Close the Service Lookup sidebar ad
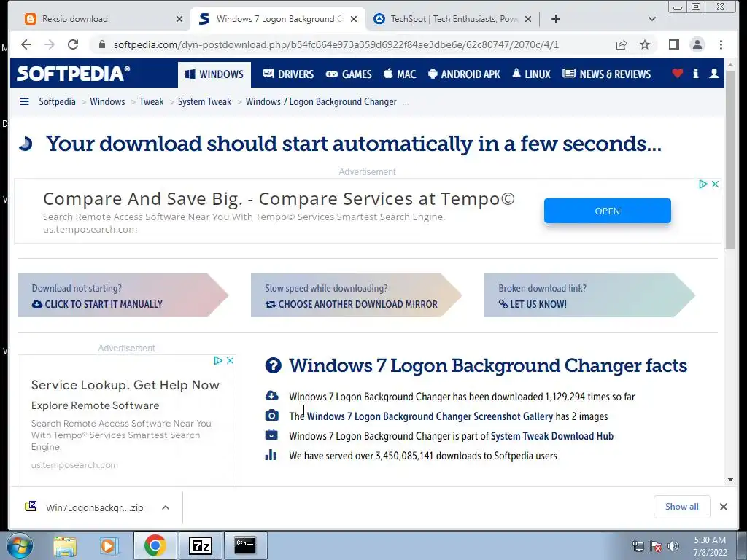 click(230, 360)
